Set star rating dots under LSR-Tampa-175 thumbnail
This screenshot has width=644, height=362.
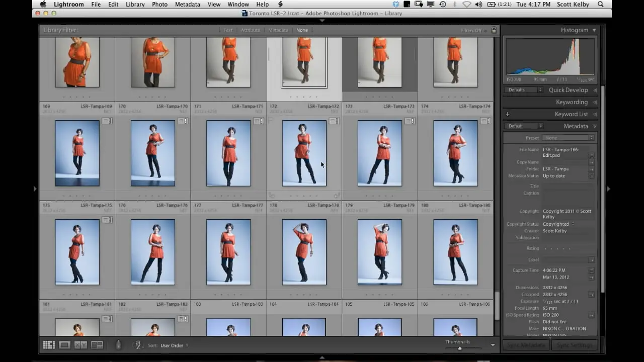(77, 295)
